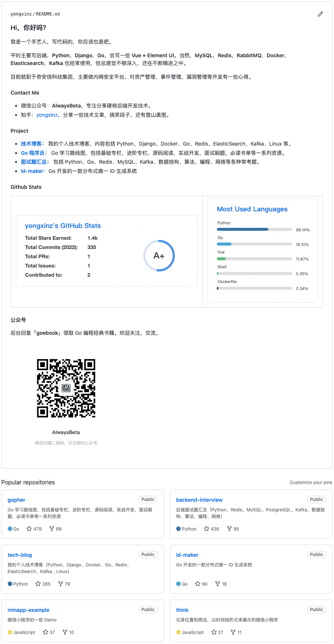This screenshot has width=334, height=644.
Task: Edit the README with the pencil icon
Action: [320, 14]
